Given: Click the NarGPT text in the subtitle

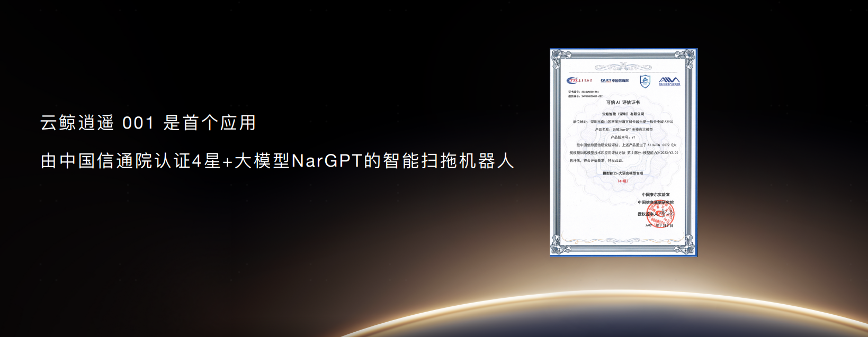Looking at the screenshot, I should coord(327,161).
